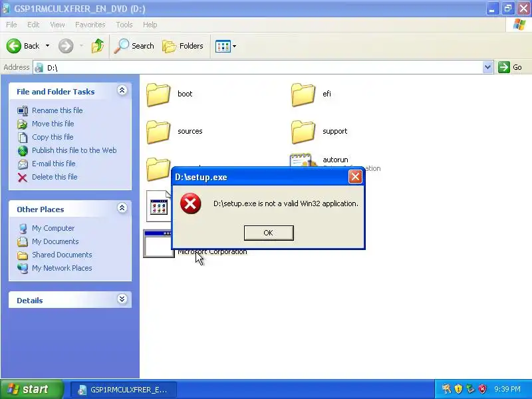Click Move this file
Image resolution: width=532 pixels, height=399 pixels.
53,124
